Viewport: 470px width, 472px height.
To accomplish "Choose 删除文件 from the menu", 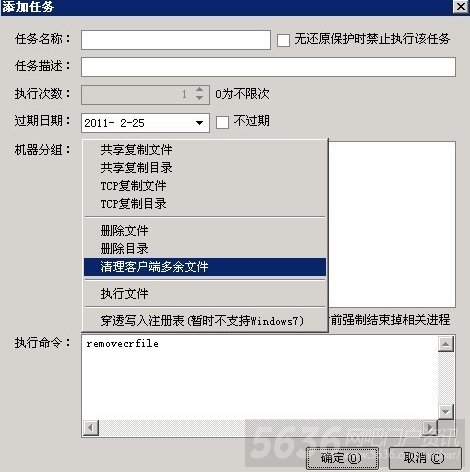I will coord(205,230).
